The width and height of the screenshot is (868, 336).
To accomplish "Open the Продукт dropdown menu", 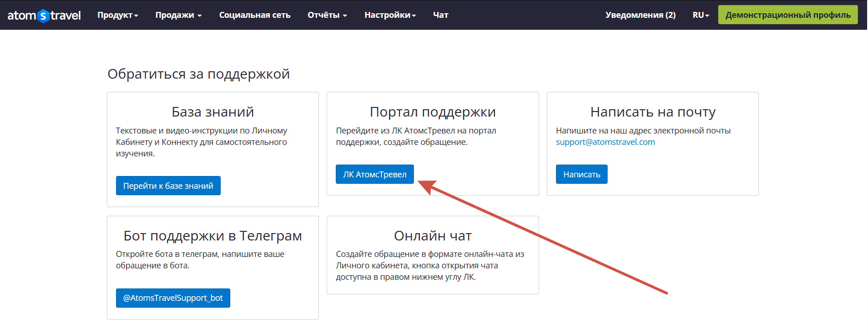I will [117, 15].
